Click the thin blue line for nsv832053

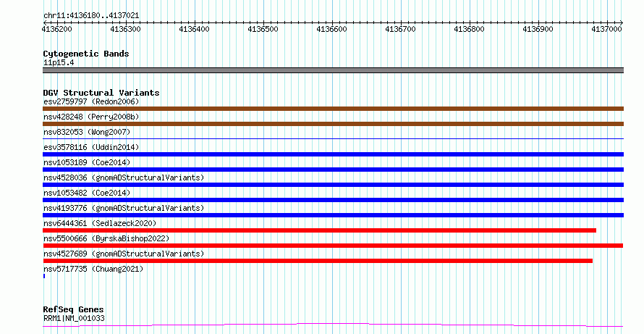pos(333,138)
